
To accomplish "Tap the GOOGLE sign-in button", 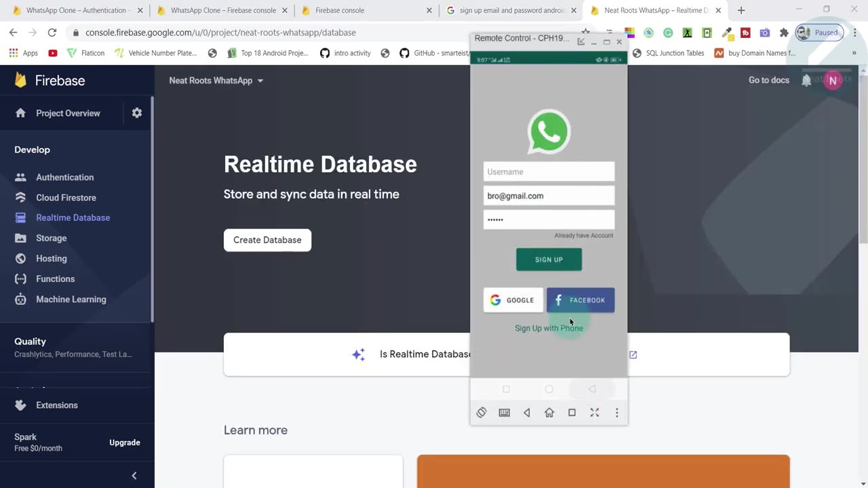I will pos(513,300).
